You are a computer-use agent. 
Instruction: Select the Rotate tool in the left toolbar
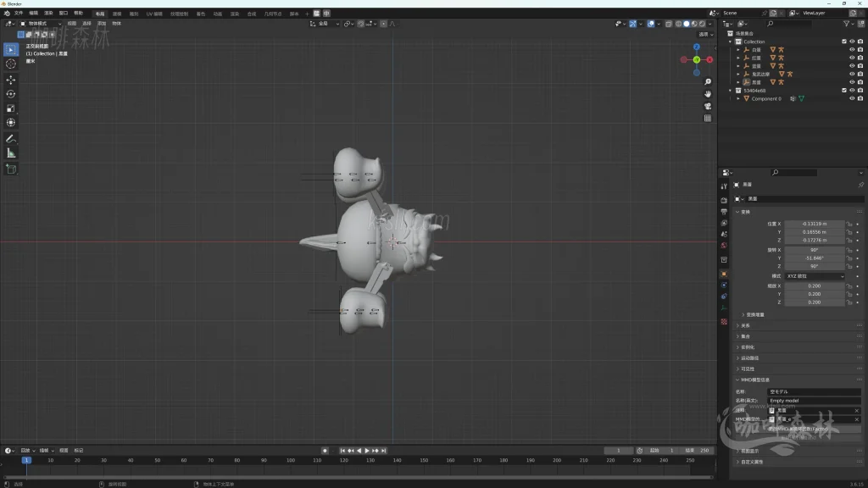point(11,94)
